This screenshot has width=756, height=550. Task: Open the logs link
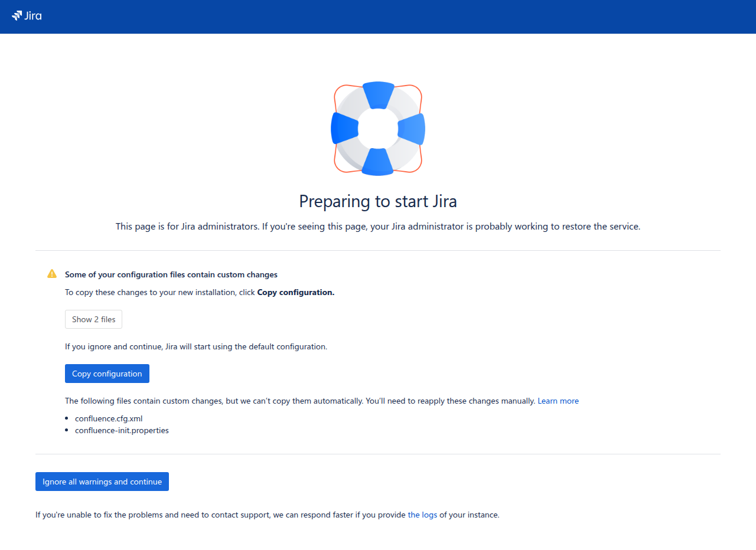pyautogui.click(x=422, y=515)
